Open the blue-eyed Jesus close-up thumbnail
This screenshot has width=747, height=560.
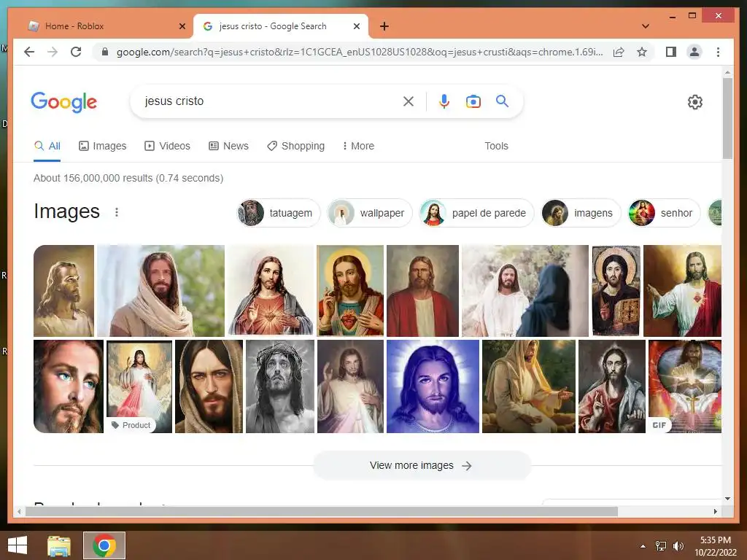(x=69, y=386)
